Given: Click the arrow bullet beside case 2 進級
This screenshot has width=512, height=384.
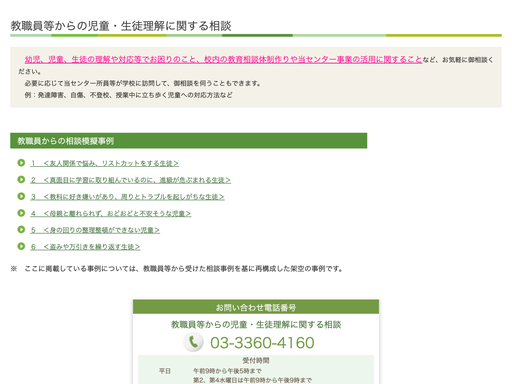Looking at the screenshot, I should click(x=21, y=179).
